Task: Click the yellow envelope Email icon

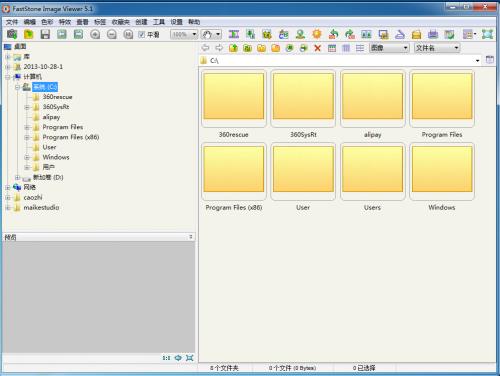Action: 416,34
